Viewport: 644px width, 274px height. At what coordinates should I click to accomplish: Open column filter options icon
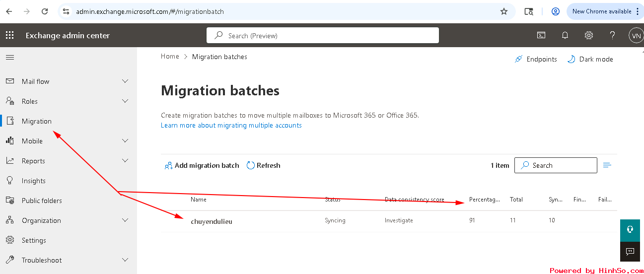click(607, 165)
